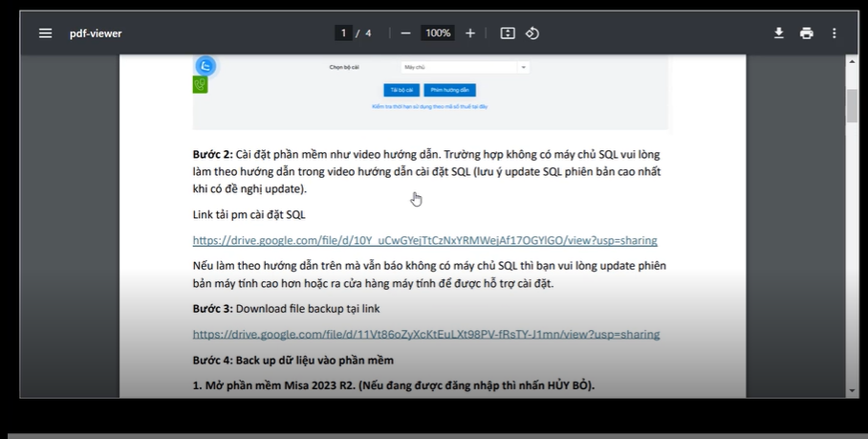Click the vertical scrollbar thumb

pyautogui.click(x=852, y=105)
